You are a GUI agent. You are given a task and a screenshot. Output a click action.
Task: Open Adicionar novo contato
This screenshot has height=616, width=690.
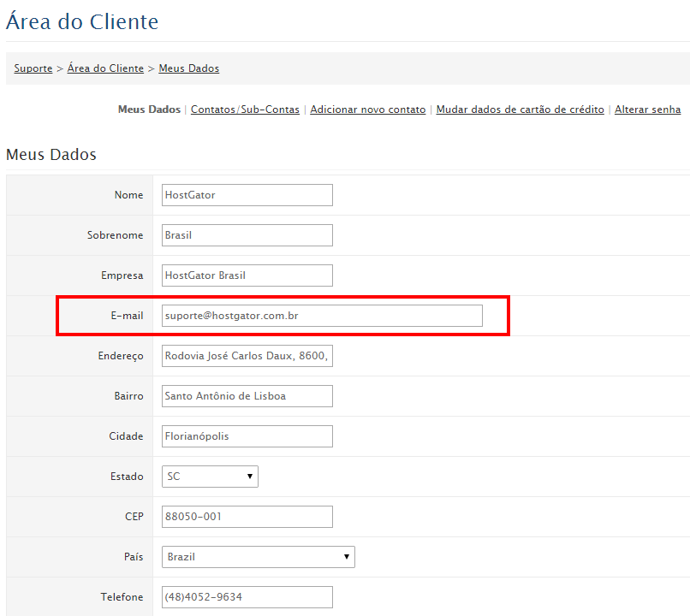pos(368,110)
